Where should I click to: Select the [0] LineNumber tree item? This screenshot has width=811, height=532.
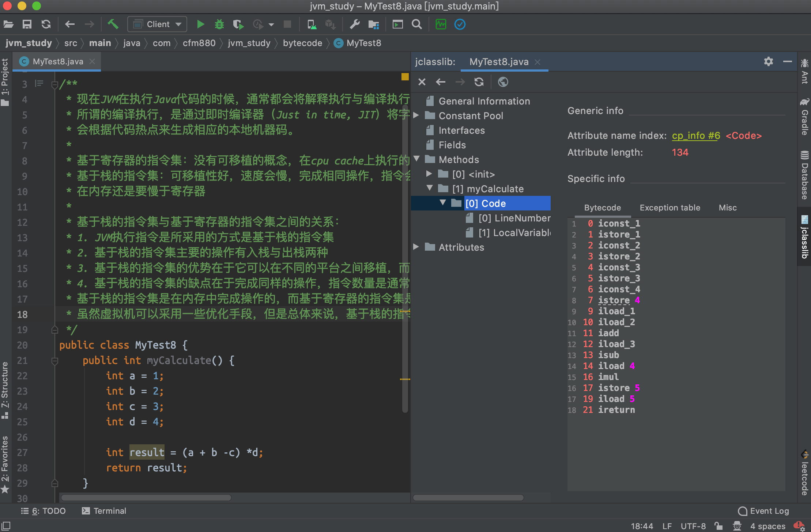pos(514,218)
